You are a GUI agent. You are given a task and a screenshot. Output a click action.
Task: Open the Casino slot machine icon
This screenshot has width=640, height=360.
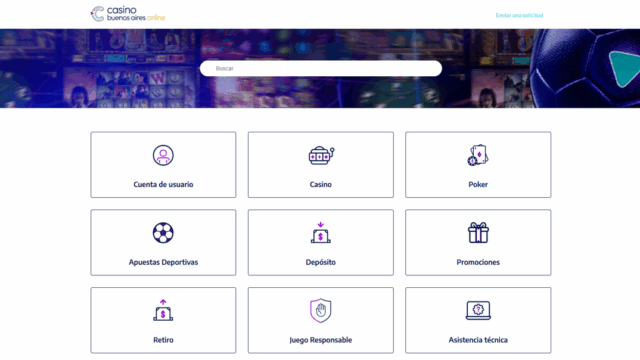click(x=321, y=156)
